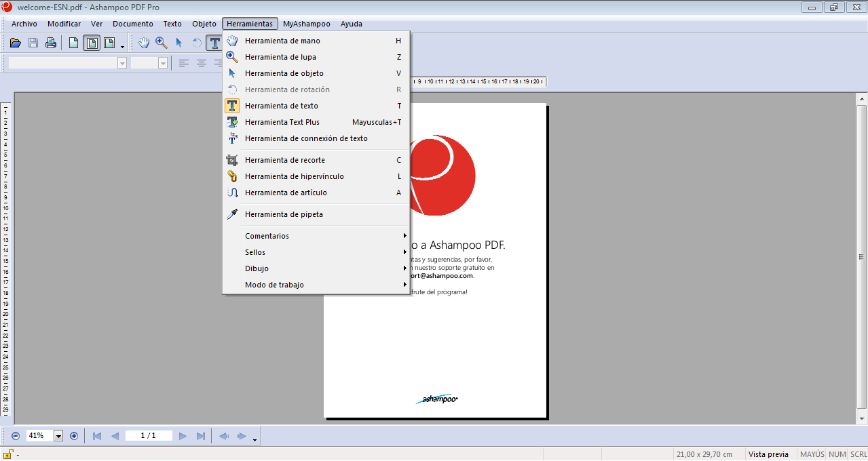
Task: Click the page size 21,00 x 29,70 cm
Action: tap(704, 454)
